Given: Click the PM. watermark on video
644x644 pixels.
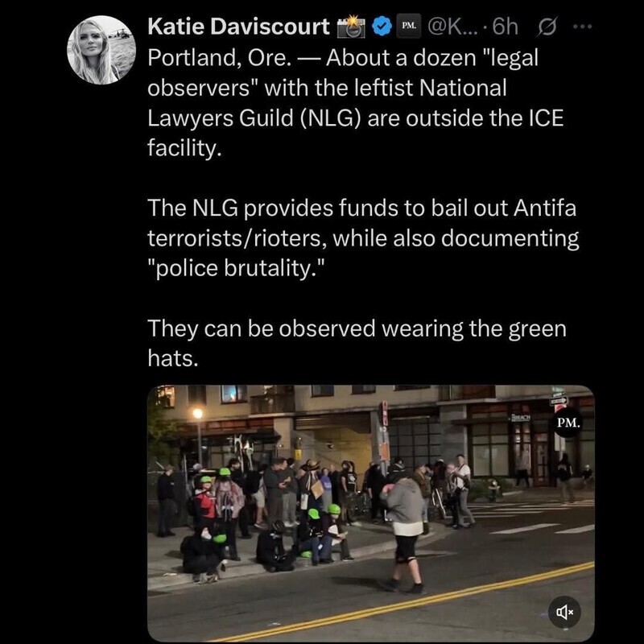Looking at the screenshot, I should pyautogui.click(x=568, y=423).
